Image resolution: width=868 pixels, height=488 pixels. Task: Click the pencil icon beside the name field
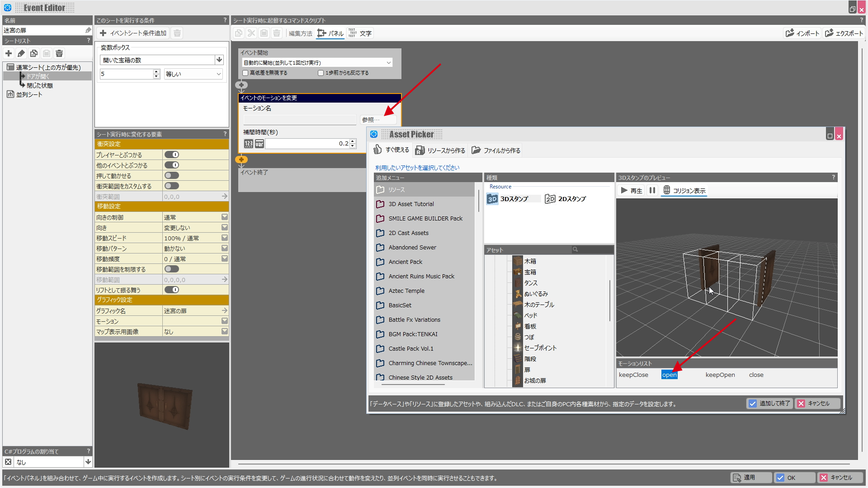point(88,30)
